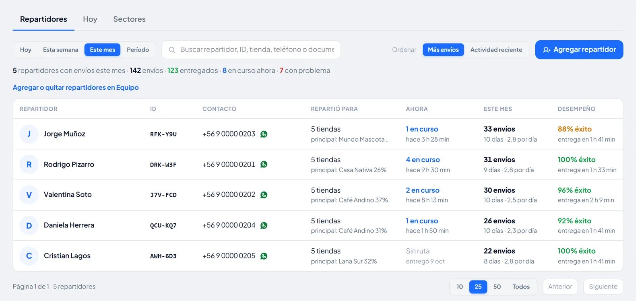Show 25 rows per page
Viewport: 644px width, 301px height.
[x=478, y=287]
